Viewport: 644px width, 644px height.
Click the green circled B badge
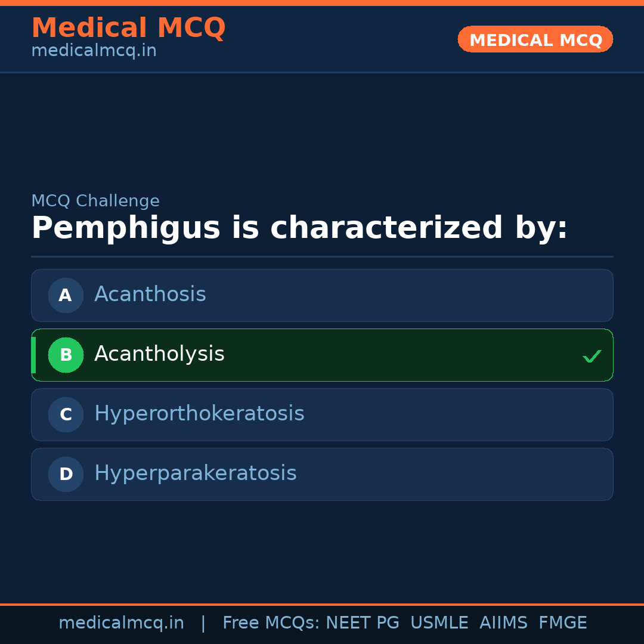(66, 355)
